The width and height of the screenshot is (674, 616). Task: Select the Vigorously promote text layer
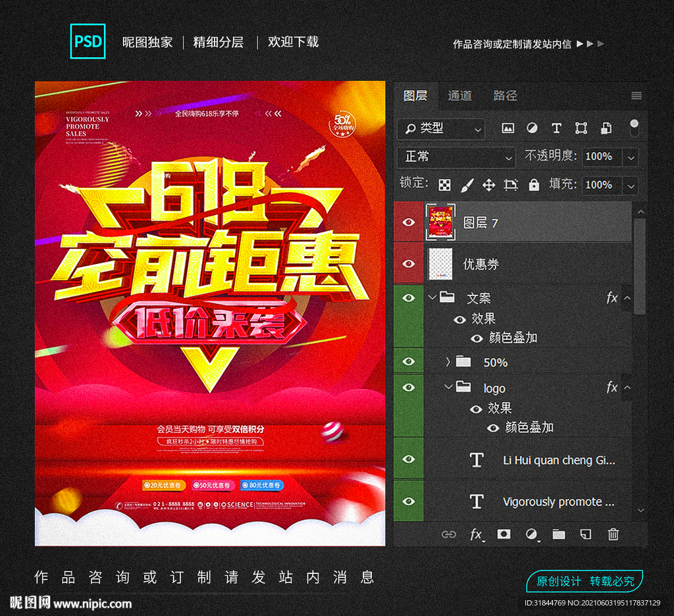coord(558,501)
